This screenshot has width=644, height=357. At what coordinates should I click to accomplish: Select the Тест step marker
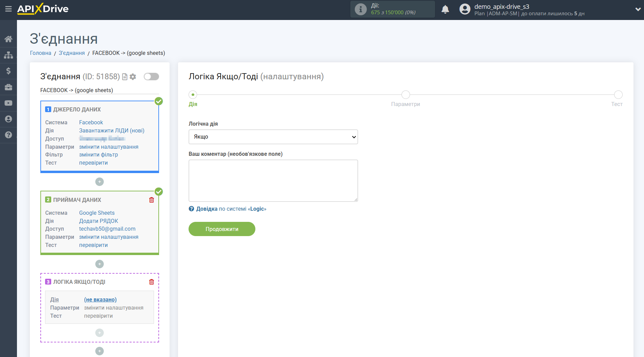(618, 94)
